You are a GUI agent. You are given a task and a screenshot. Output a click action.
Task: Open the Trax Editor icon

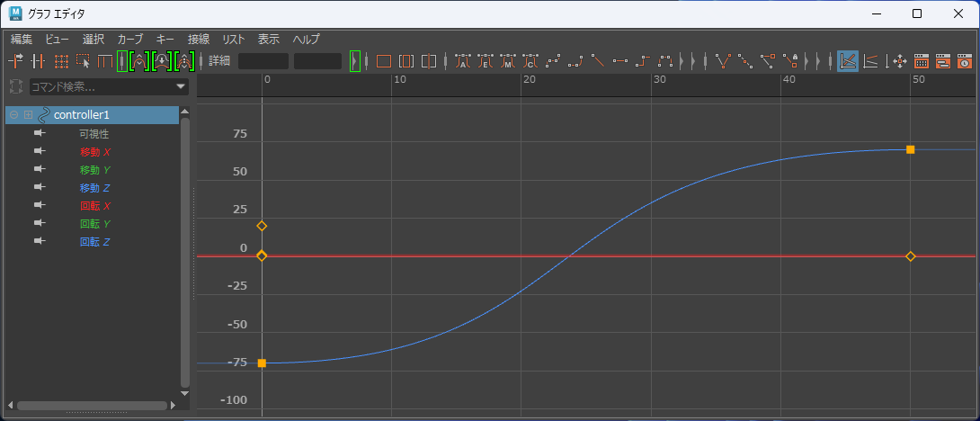tap(943, 61)
